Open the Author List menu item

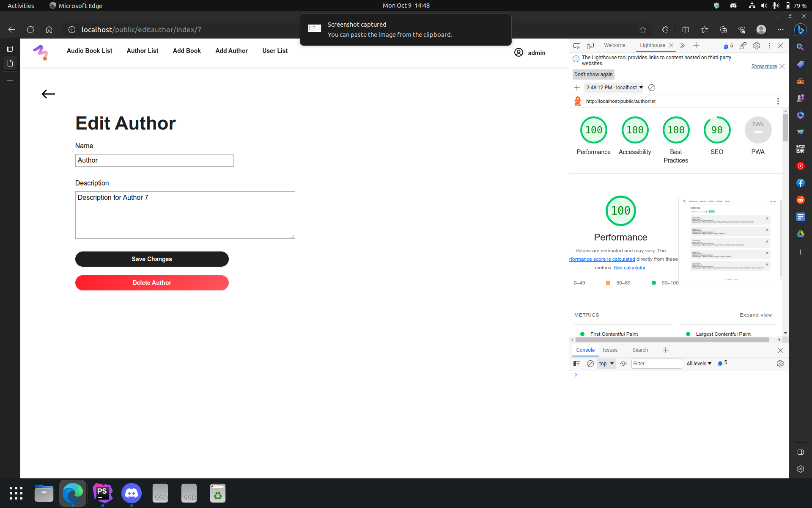(143, 51)
